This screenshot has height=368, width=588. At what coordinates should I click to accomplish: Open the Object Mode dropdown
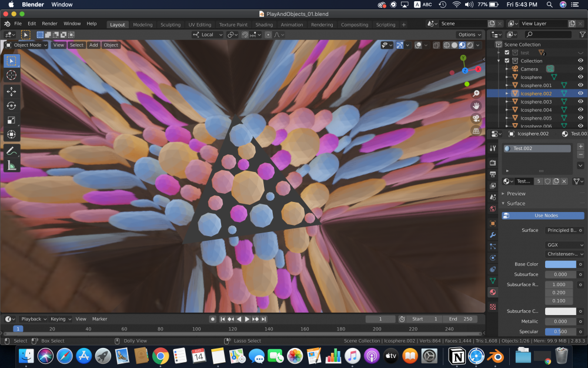coord(26,45)
